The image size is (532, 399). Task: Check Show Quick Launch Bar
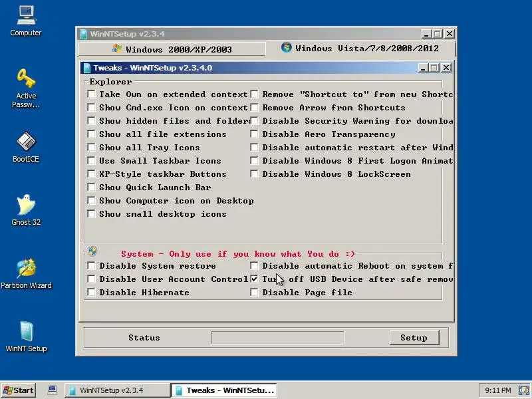[x=91, y=188]
